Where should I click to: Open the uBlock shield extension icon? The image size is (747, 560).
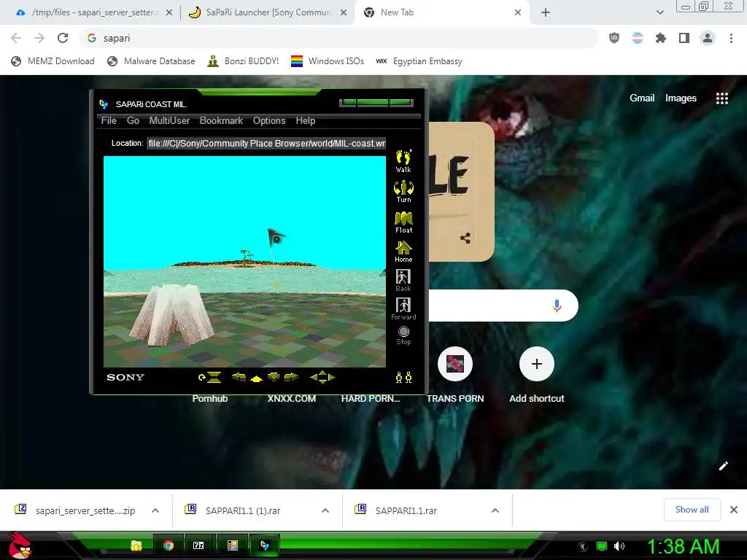tap(614, 38)
